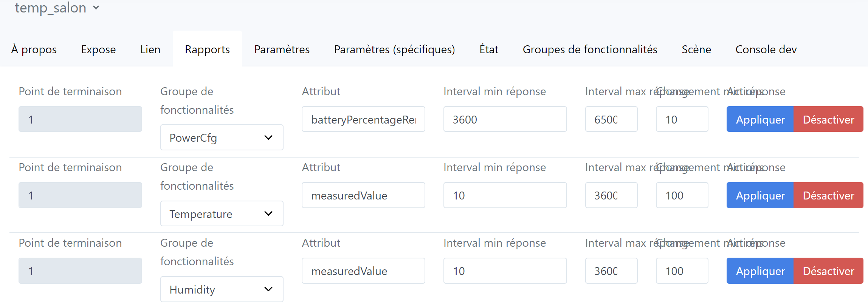Apply the batteryPercentageRemaining report settings

pos(760,119)
